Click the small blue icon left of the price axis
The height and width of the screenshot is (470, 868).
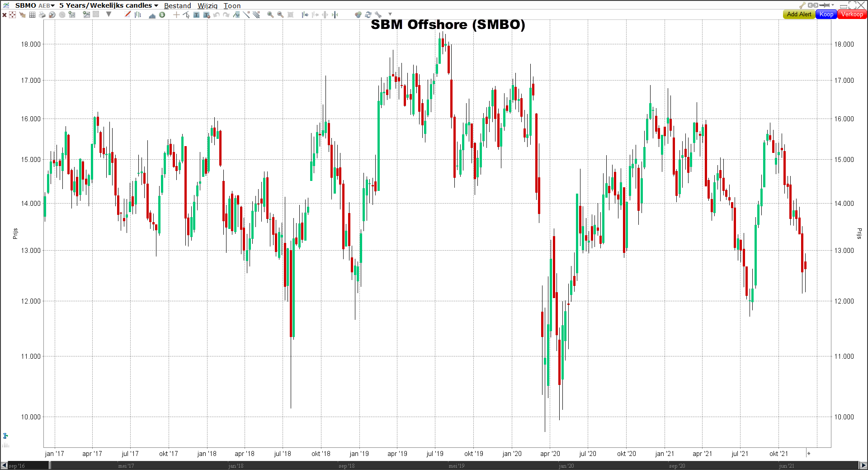5,436
